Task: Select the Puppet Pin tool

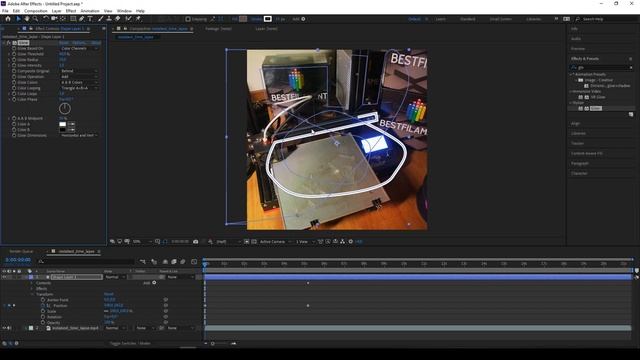Action: click(138, 19)
